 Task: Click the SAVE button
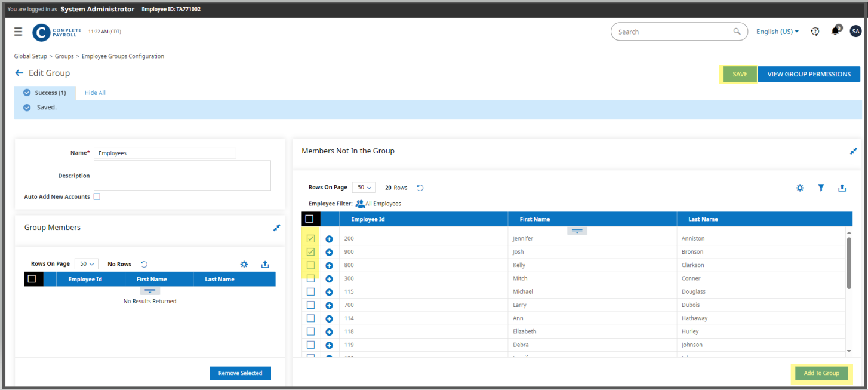point(740,74)
